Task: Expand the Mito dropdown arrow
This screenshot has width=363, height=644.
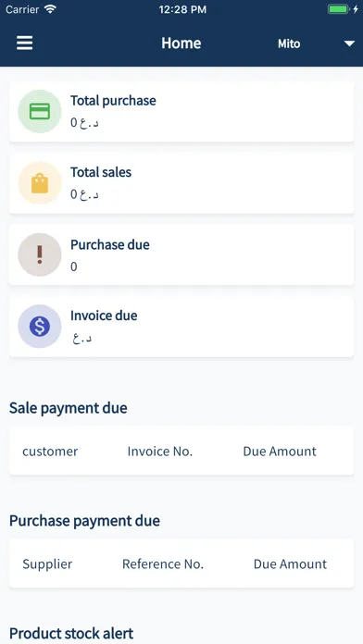Action: pos(349,43)
